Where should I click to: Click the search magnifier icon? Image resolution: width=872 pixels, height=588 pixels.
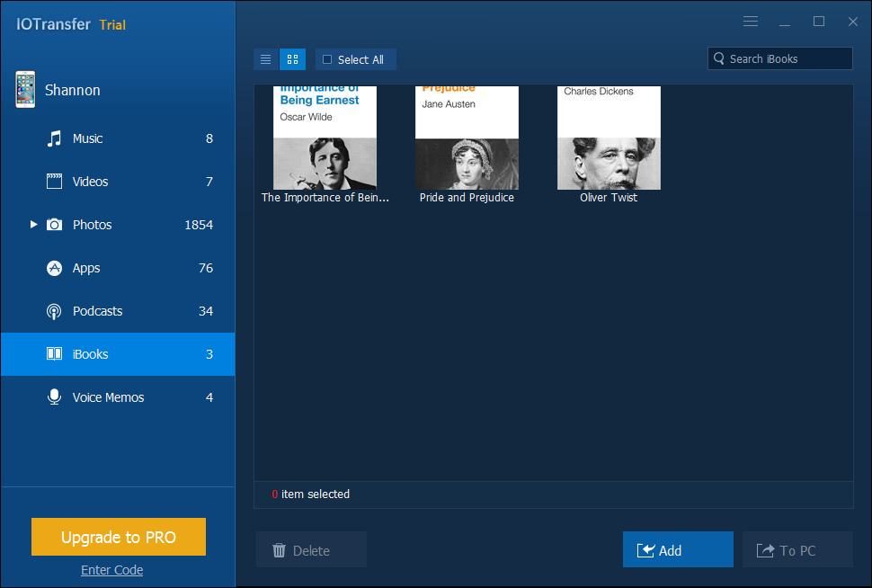click(719, 58)
